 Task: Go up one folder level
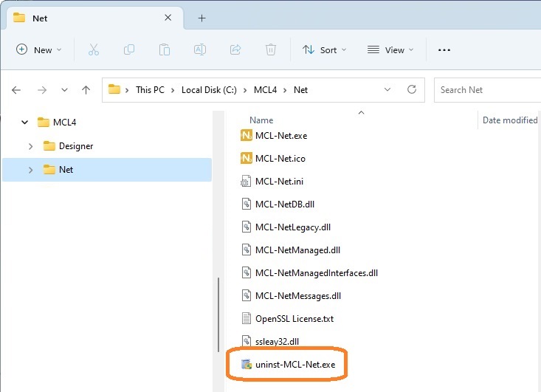click(86, 90)
